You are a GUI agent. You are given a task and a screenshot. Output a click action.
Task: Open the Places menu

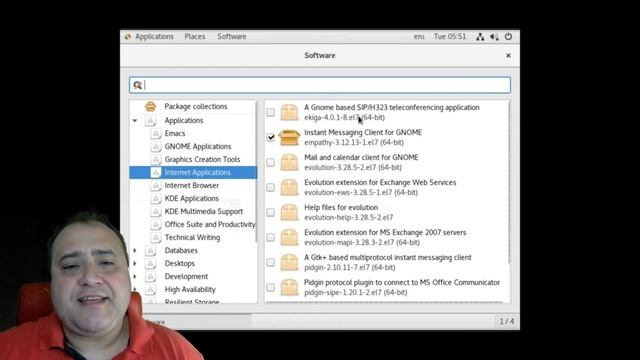pyautogui.click(x=195, y=36)
